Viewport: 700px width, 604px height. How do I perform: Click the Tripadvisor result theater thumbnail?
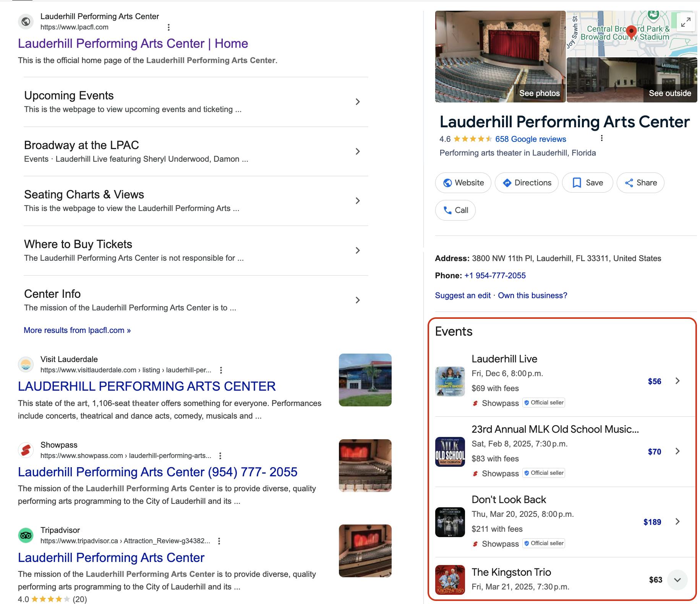(x=365, y=551)
